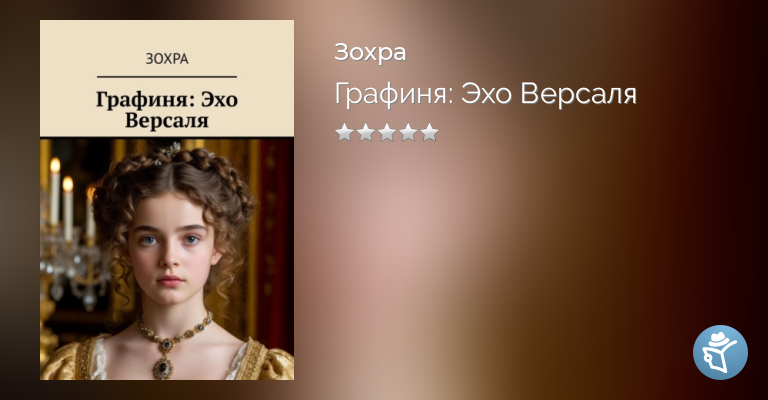Give a four-star rating
This screenshot has height=400, width=768.
pos(408,132)
